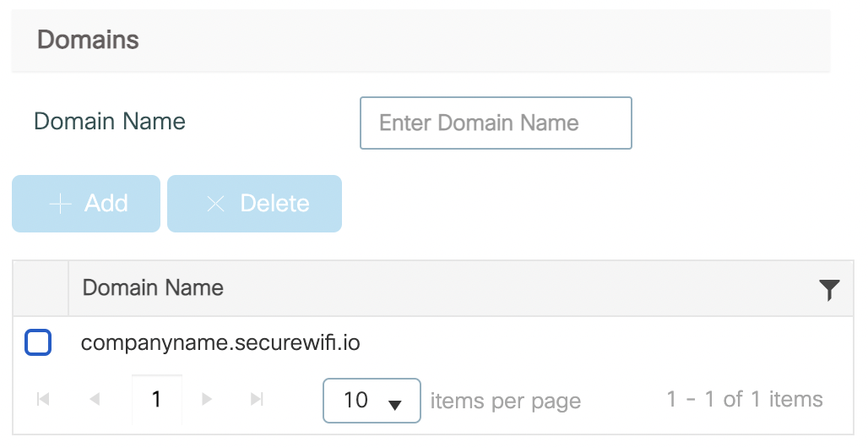Screen dimensions: 868x448
Task: Focus the Enter Domain Name field
Action: pyautogui.click(x=496, y=123)
